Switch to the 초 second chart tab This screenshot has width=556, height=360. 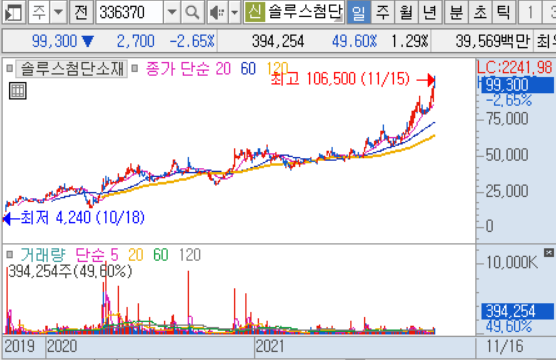pyautogui.click(x=480, y=12)
